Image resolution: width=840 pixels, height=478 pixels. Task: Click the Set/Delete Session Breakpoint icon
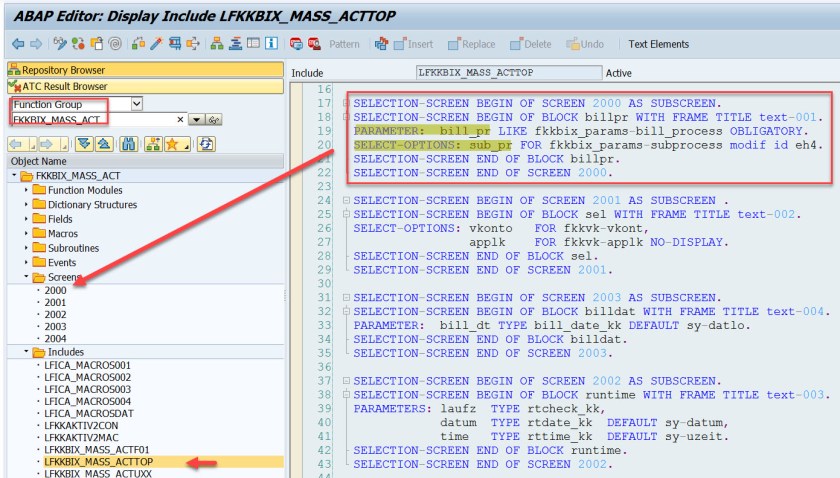coord(296,44)
